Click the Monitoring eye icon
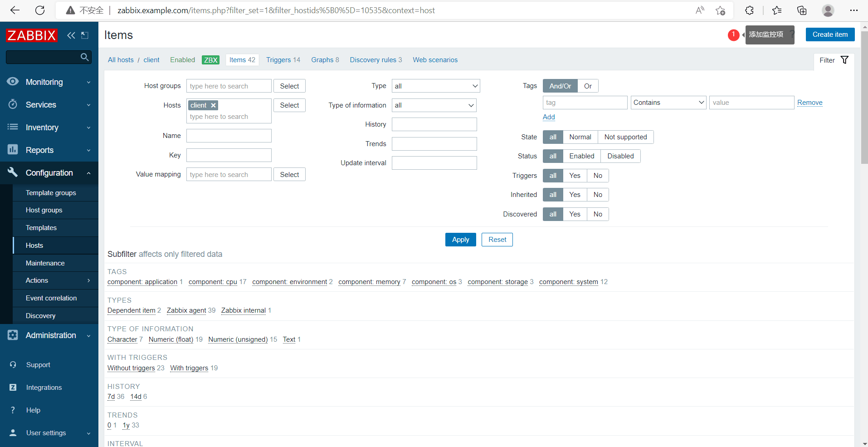This screenshot has height=447, width=868. [13, 82]
